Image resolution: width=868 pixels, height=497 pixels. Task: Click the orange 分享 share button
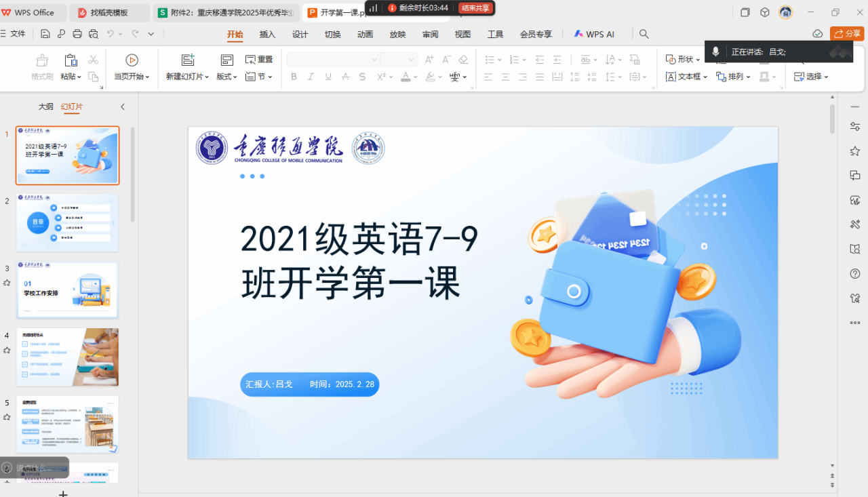pos(847,34)
